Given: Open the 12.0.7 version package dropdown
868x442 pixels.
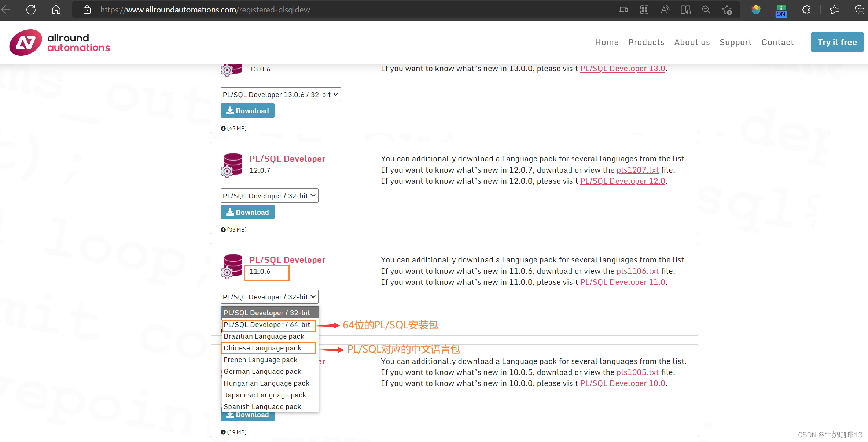Looking at the screenshot, I should point(269,196).
